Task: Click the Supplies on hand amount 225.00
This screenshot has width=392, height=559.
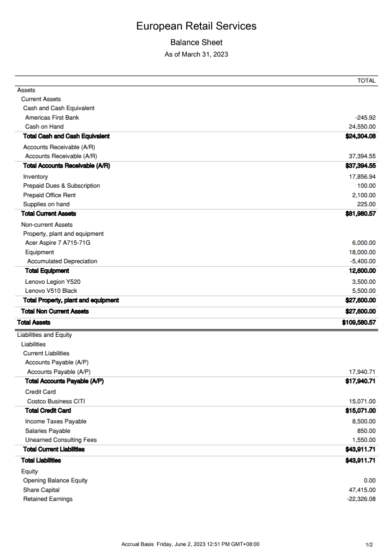Action: [367, 204]
